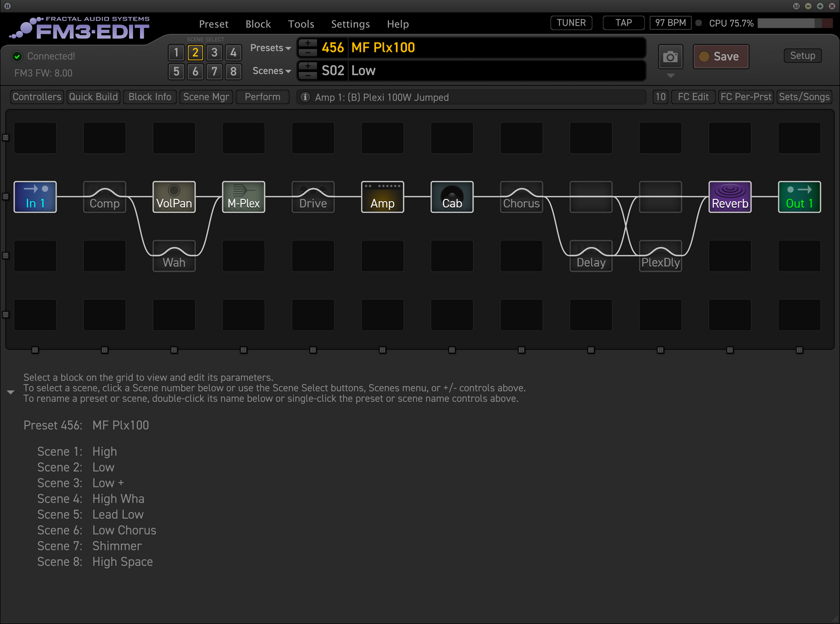840x624 pixels.
Task: Select the M-Plex multiplexer block
Action: (x=244, y=197)
